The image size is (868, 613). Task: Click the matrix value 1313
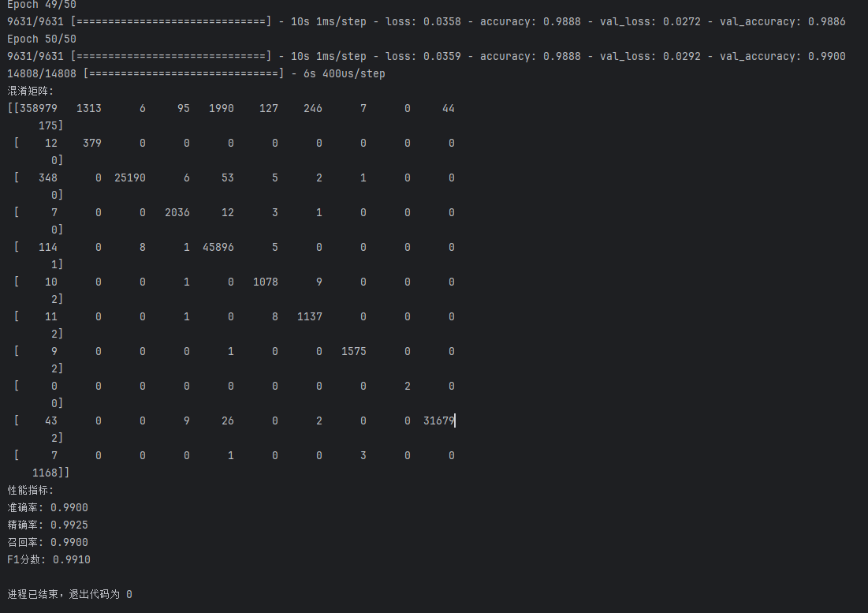pos(88,108)
